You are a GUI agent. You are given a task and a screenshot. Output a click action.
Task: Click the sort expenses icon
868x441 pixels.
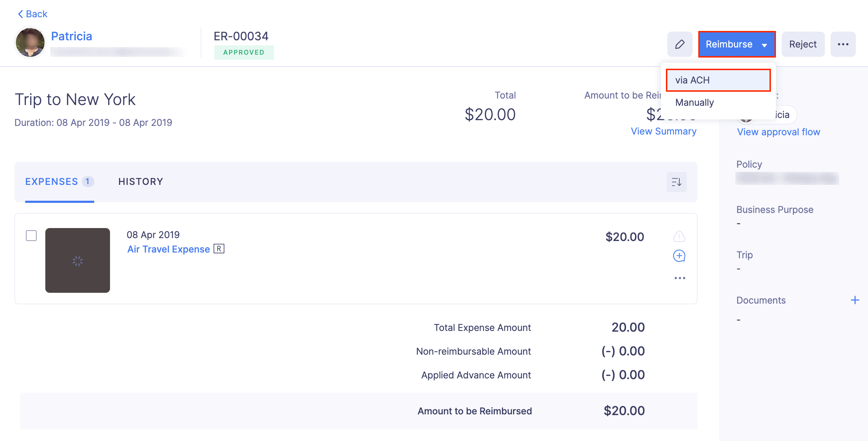pyautogui.click(x=676, y=182)
